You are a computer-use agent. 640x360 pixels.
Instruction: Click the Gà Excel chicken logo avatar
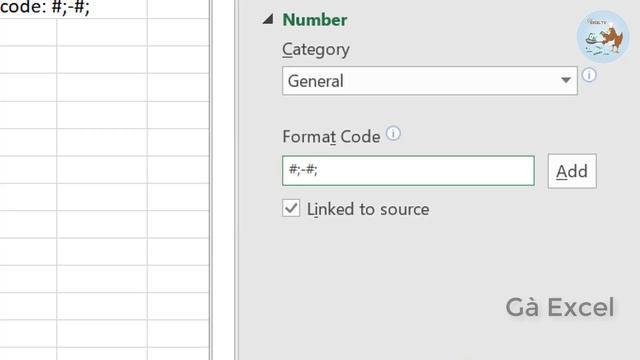pos(603,37)
